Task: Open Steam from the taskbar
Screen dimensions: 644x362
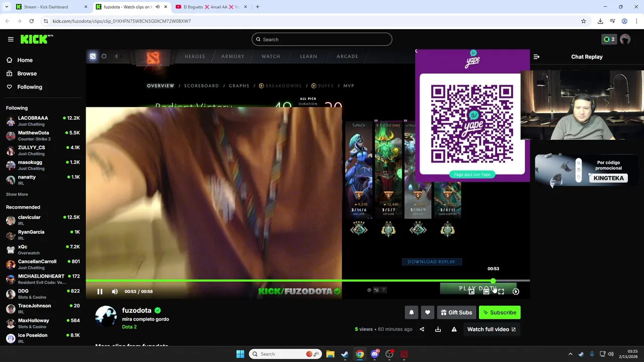Action: (345, 354)
